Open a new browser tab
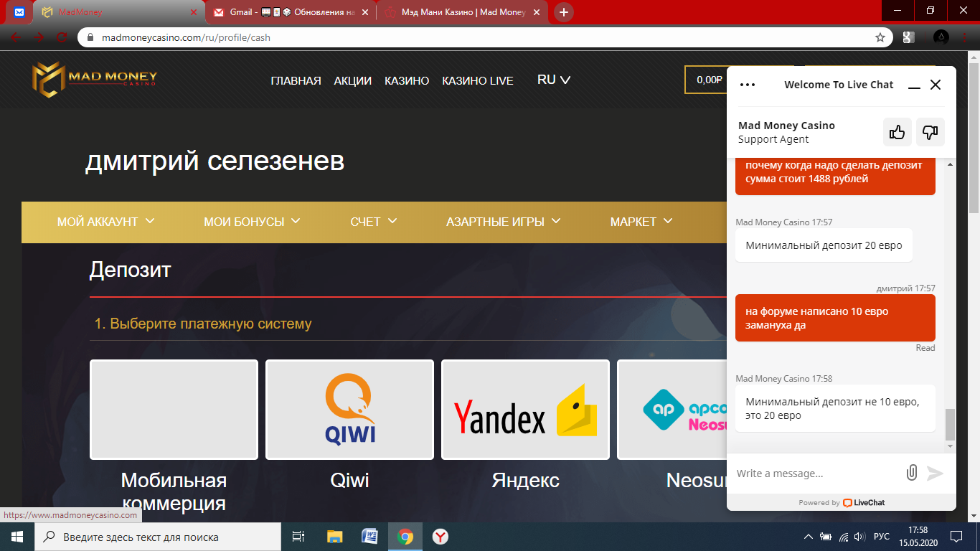Screen dimensions: 980x551 click(x=564, y=12)
